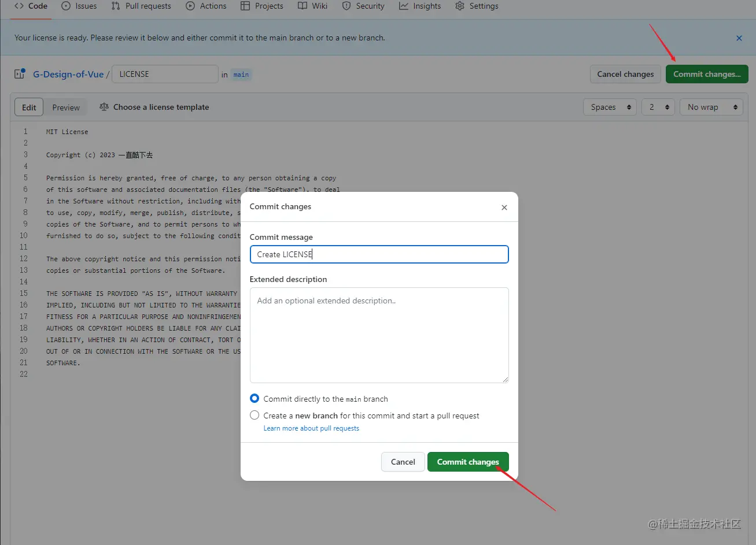Viewport: 756px width, 545px height.
Task: Click "Commit message" label in dialog
Action: click(281, 237)
